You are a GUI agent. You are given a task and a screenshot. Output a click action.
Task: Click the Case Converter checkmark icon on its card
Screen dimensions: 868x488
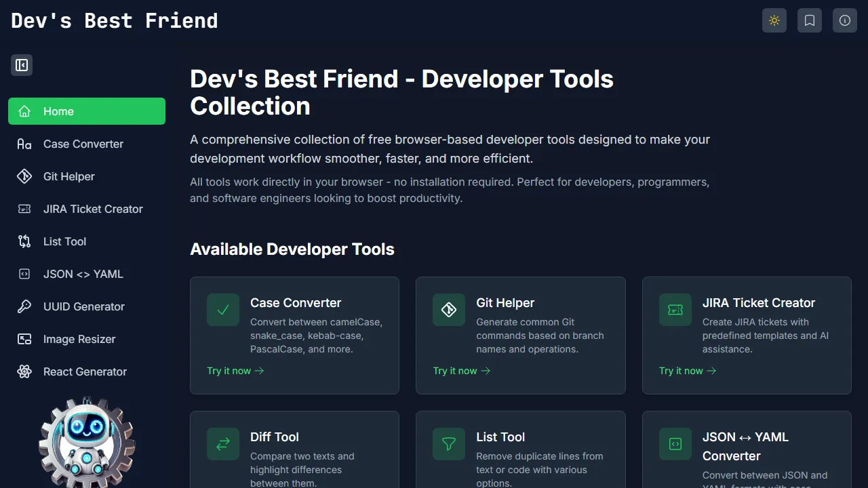[x=222, y=309]
